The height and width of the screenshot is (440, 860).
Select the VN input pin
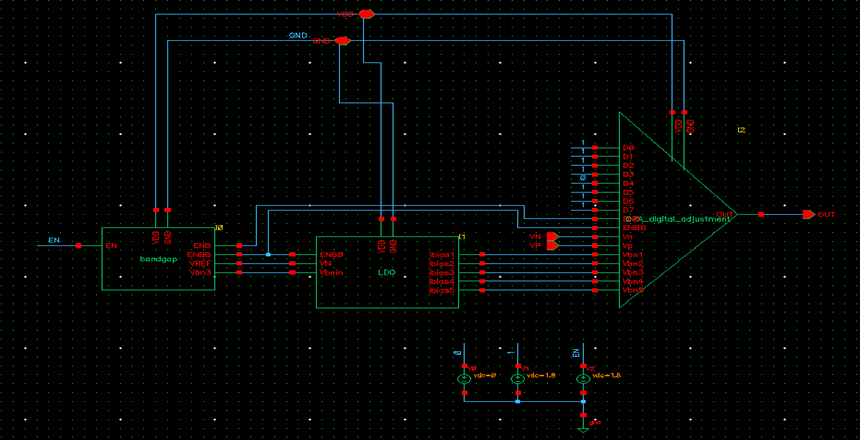point(552,236)
